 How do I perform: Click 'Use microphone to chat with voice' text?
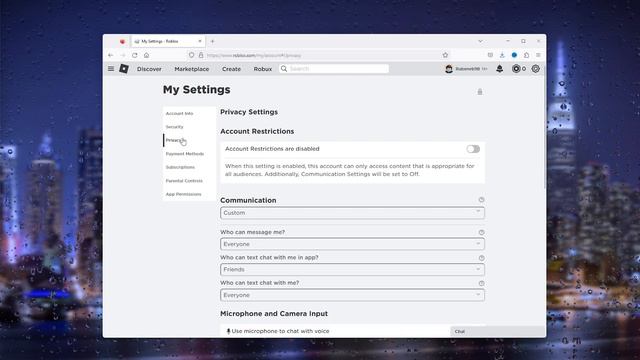click(x=280, y=331)
